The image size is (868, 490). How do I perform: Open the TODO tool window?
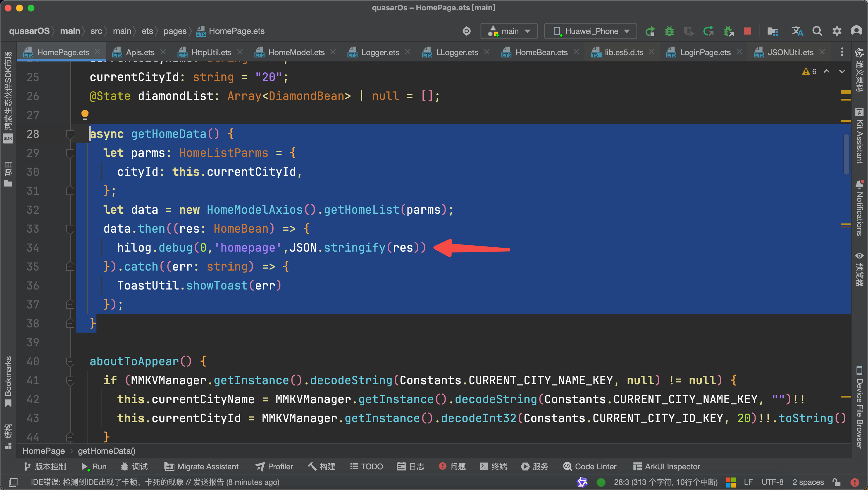tap(367, 466)
